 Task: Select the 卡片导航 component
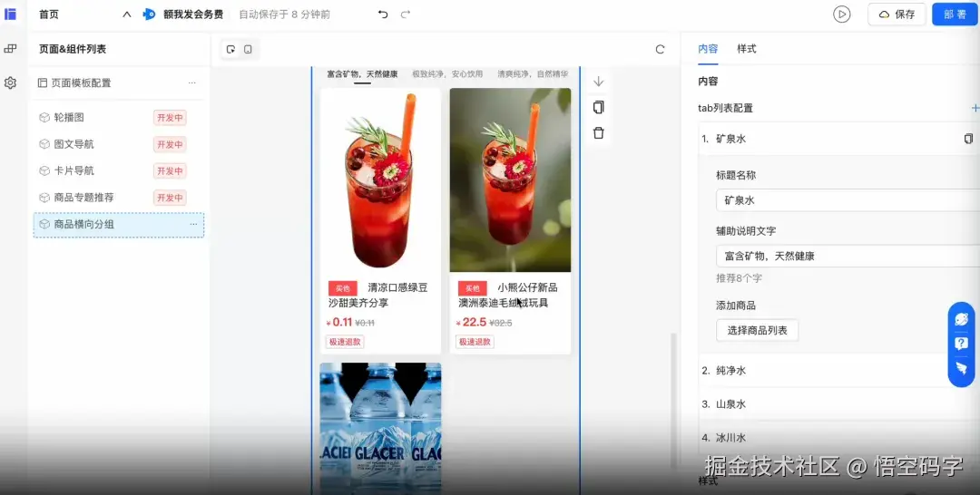coord(73,170)
